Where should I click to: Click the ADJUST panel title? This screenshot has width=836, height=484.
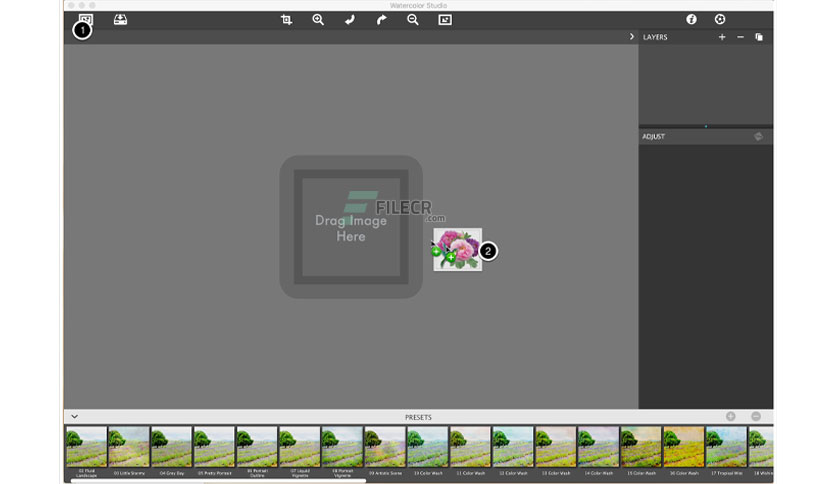point(654,136)
